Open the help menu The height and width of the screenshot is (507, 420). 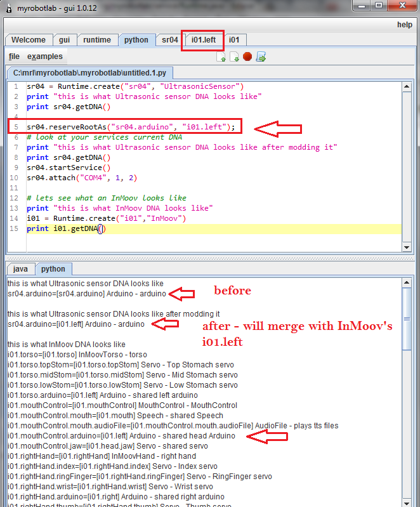(405, 25)
